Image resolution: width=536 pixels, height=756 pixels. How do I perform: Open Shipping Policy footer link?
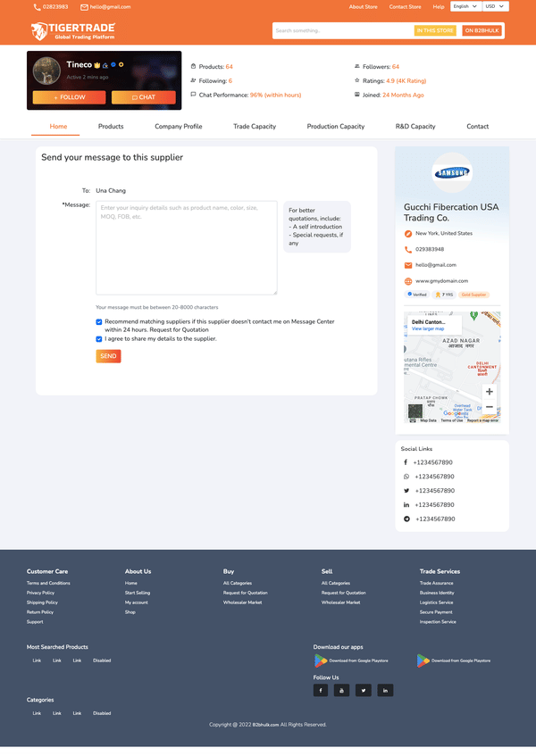[x=42, y=602]
